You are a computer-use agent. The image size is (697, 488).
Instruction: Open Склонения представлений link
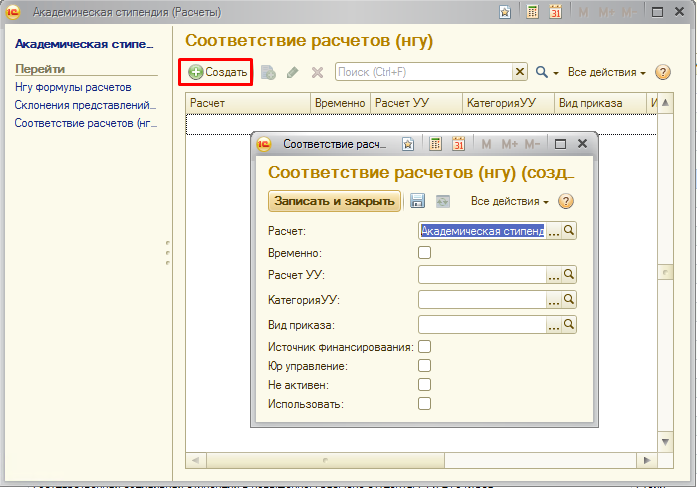85,105
